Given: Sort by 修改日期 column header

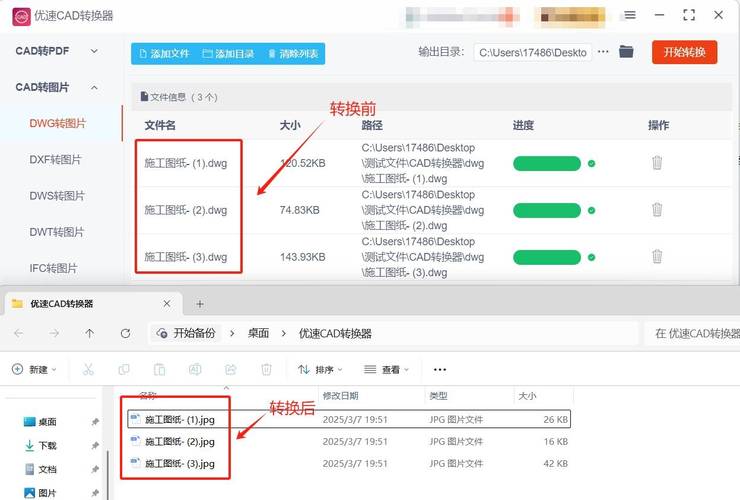Looking at the screenshot, I should (x=340, y=396).
